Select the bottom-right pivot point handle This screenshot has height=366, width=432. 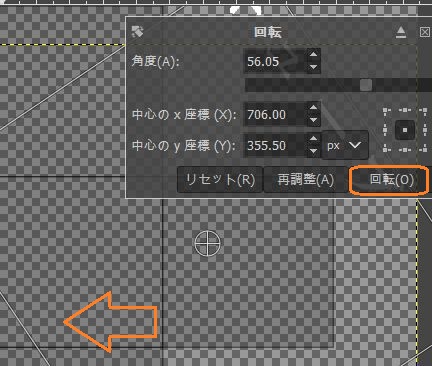[x=423, y=149]
